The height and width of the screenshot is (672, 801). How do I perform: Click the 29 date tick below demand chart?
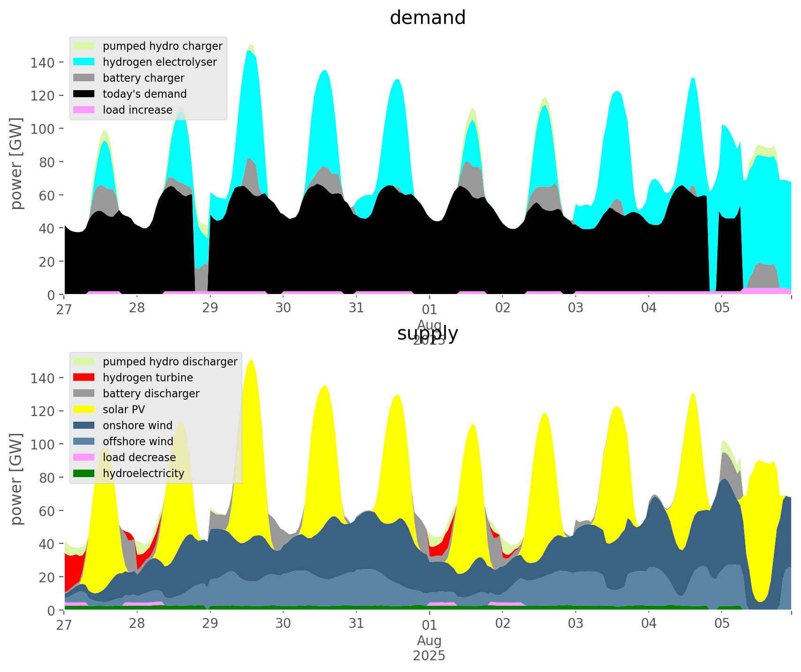pyautogui.click(x=210, y=309)
